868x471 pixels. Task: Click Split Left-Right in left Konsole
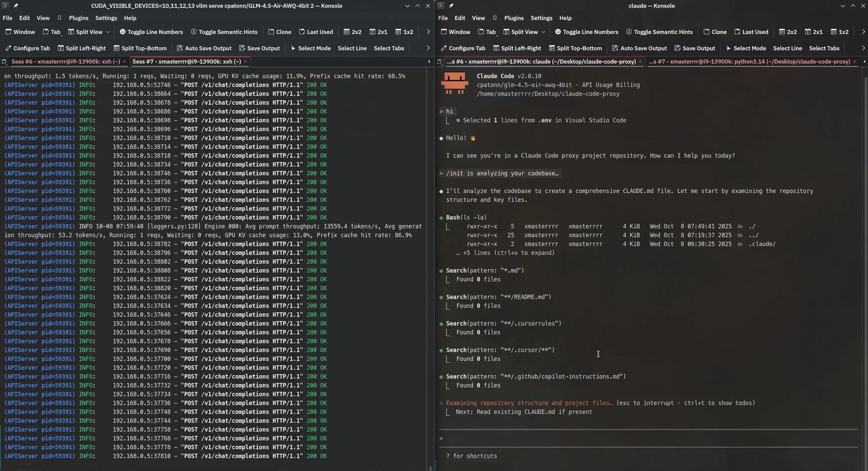tap(82, 48)
